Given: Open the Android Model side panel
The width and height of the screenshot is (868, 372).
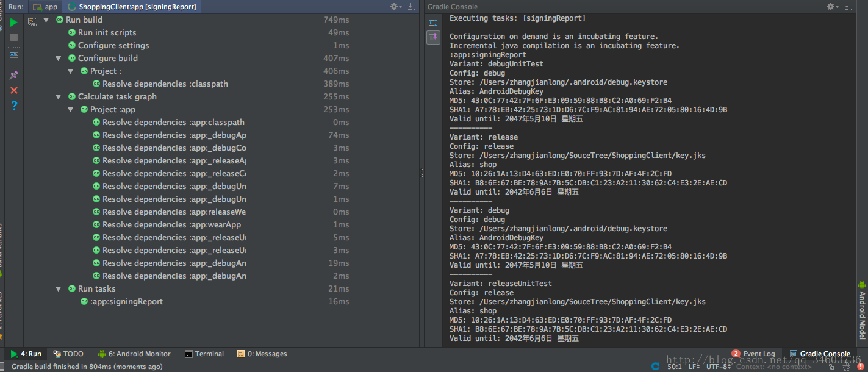Looking at the screenshot, I should (x=862, y=310).
